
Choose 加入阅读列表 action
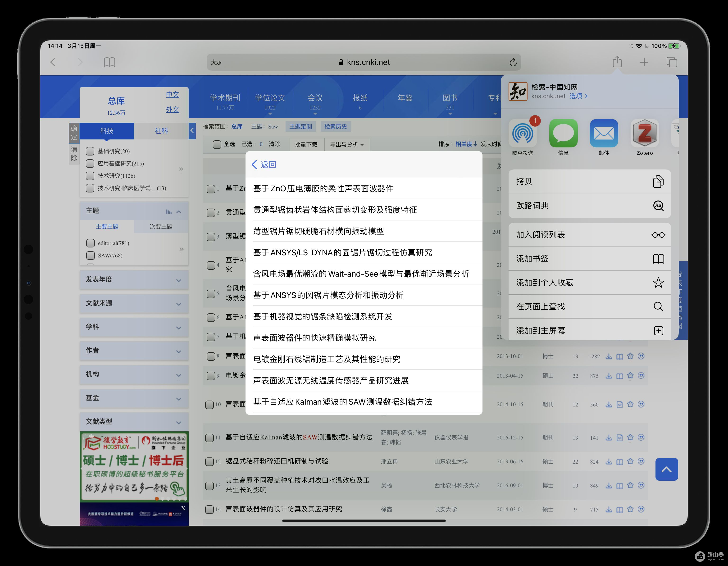point(590,235)
